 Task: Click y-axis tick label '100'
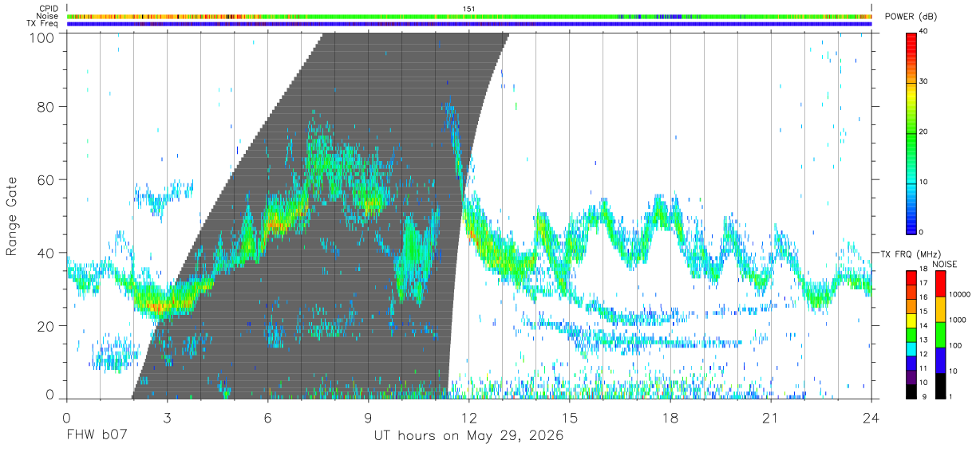pyautogui.click(x=41, y=37)
